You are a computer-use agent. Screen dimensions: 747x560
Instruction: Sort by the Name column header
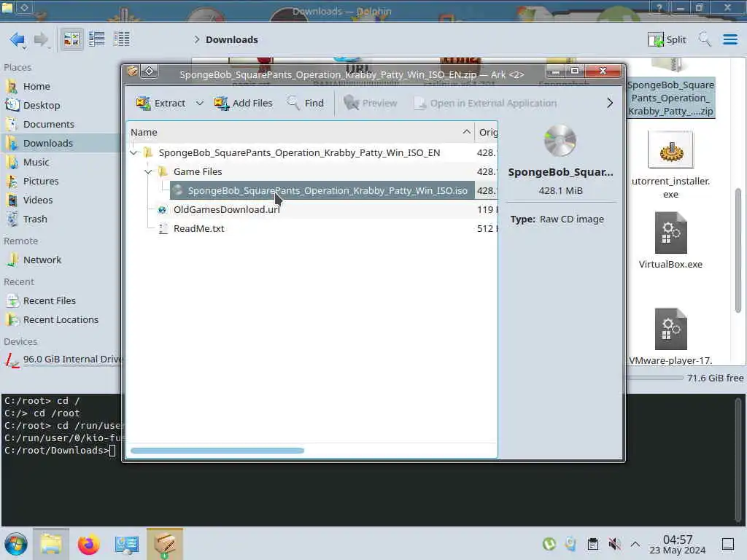pyautogui.click(x=300, y=133)
